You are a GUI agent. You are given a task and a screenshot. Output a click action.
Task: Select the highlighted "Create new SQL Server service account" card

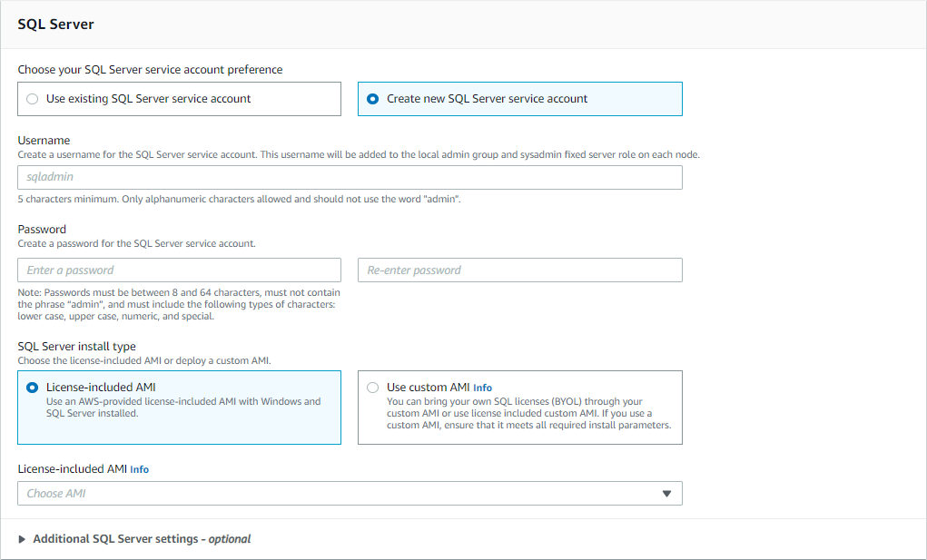coord(519,98)
